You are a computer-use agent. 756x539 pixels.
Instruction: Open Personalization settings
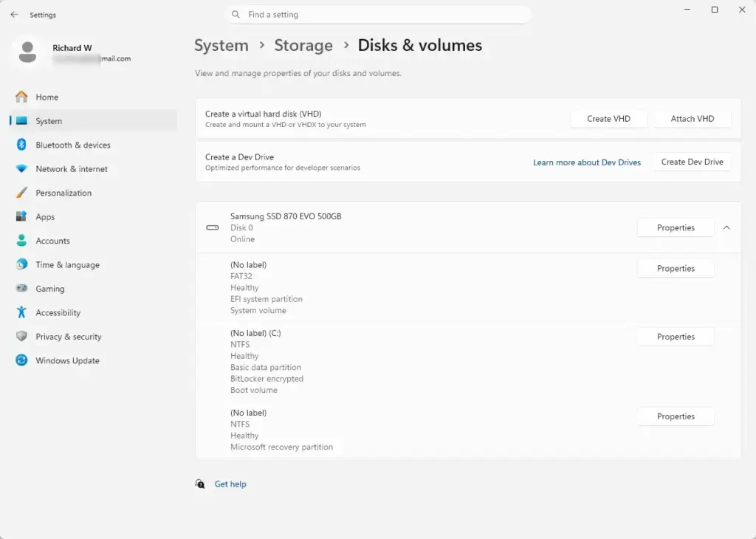(x=93, y=193)
